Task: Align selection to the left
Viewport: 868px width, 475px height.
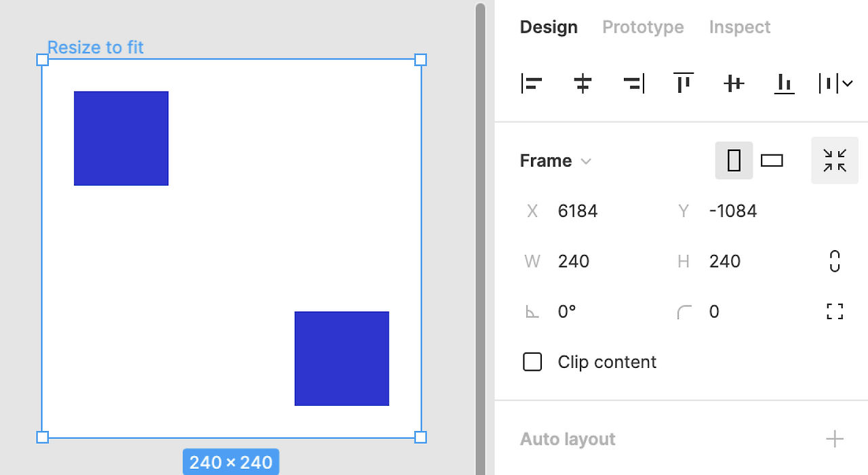Action: click(532, 83)
